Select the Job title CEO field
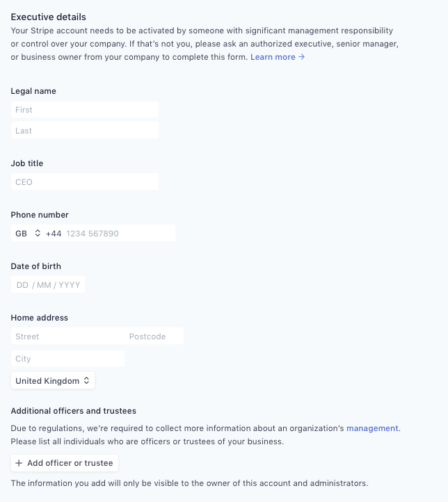448x502 pixels. point(85,181)
